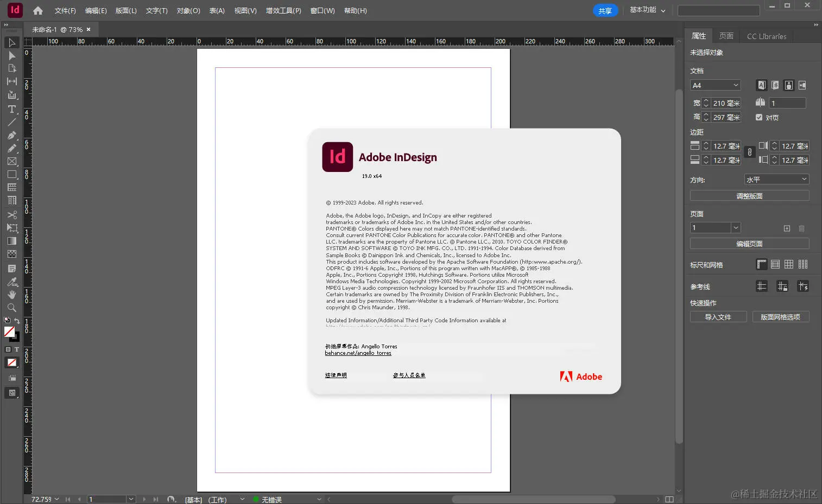Delete page with the trash icon
822x504 pixels.
click(x=801, y=228)
